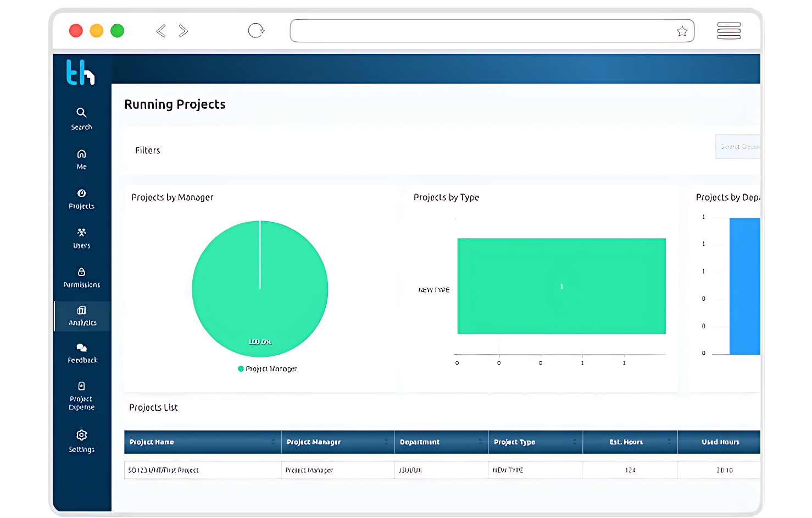
Task: Click the Projects by Type chart title
Action: (x=446, y=197)
